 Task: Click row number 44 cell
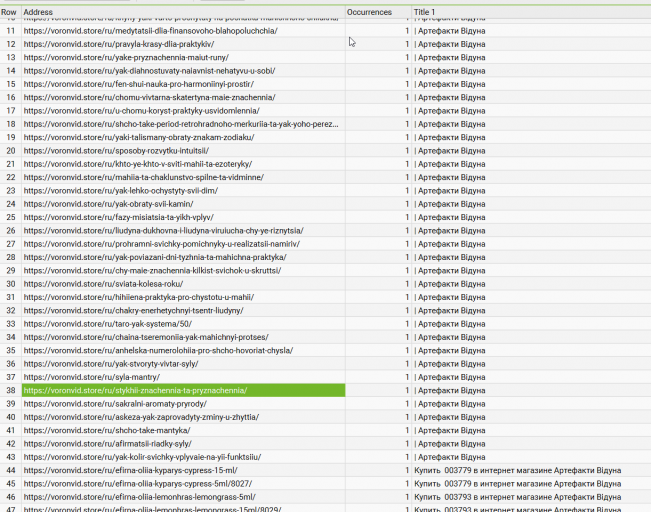(11, 470)
